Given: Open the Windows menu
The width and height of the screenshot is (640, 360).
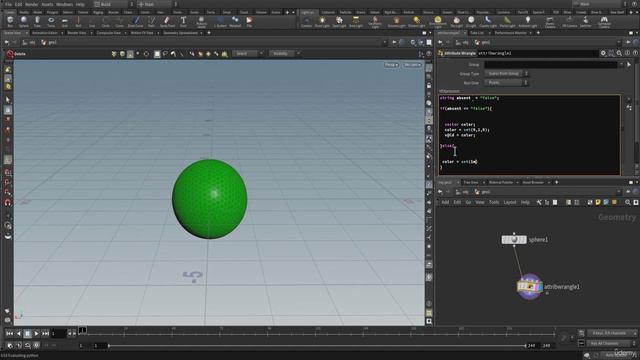Looking at the screenshot, I should (x=64, y=4).
